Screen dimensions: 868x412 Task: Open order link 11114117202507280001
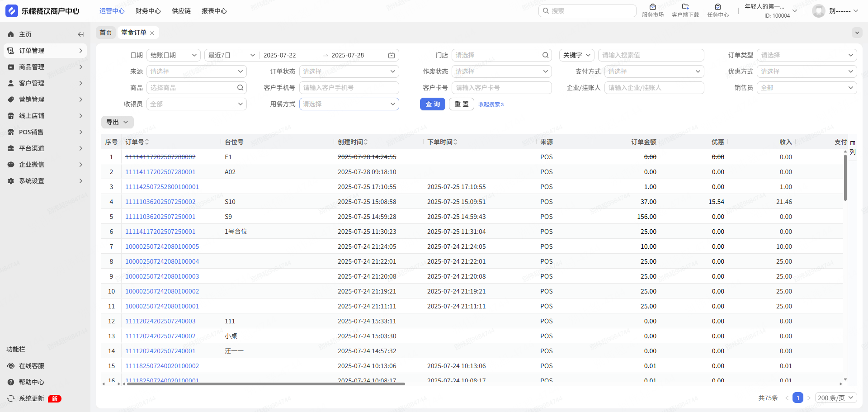point(160,172)
